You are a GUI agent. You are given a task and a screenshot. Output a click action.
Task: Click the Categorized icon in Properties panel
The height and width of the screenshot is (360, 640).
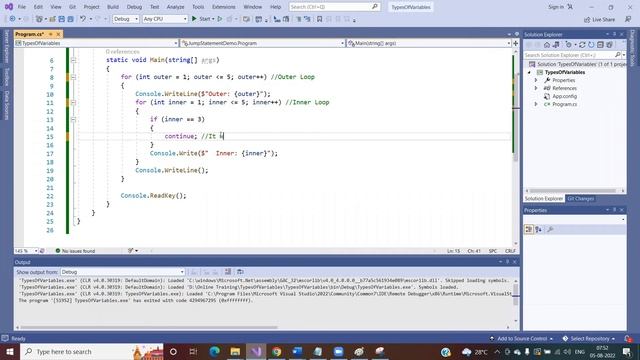tap(529, 229)
